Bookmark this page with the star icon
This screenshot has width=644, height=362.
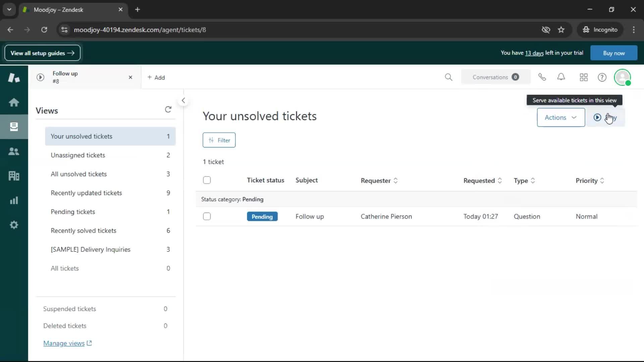pos(561,30)
